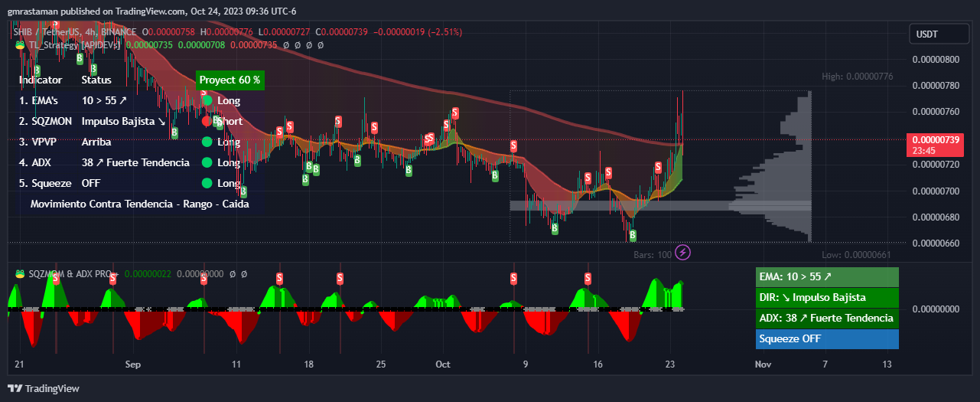Image resolution: width=980 pixels, height=402 pixels.
Task: Click the purple lightning bolt icon
Action: pyautogui.click(x=683, y=252)
